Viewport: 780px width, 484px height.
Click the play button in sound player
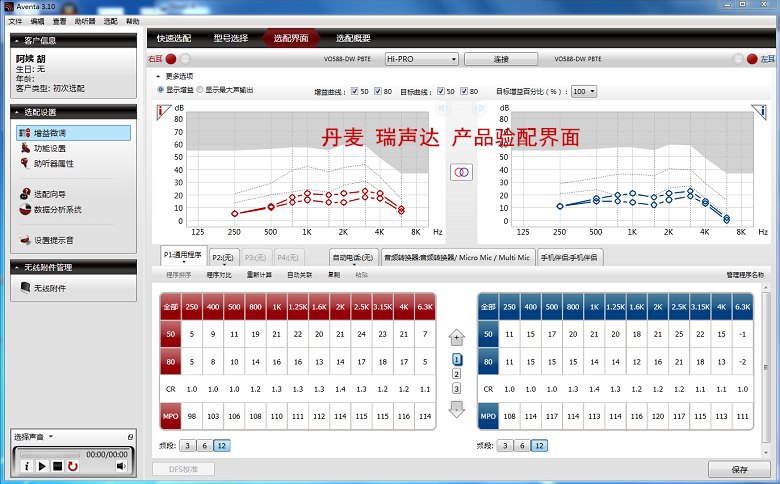coord(42,466)
